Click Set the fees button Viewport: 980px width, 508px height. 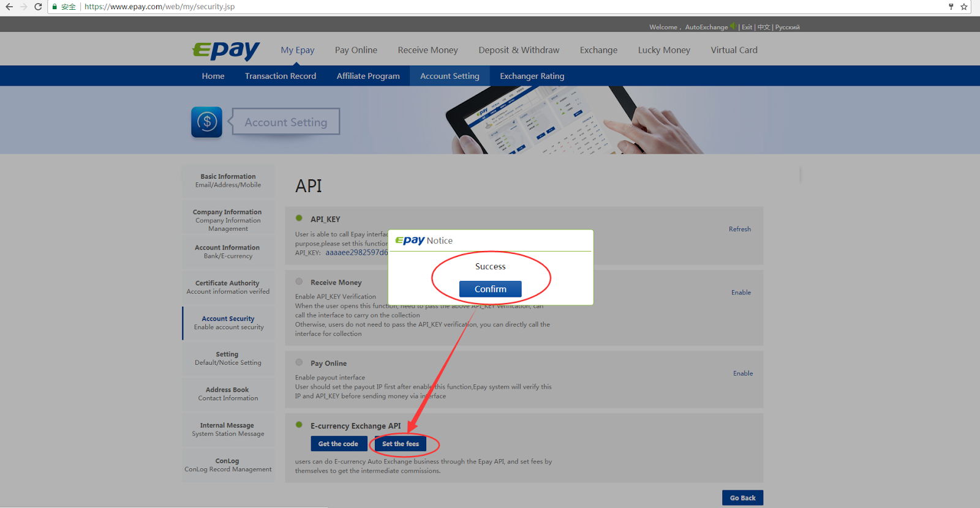click(401, 444)
